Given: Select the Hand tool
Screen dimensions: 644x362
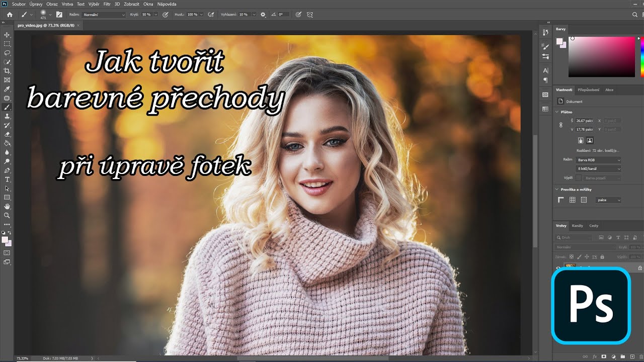Looking at the screenshot, I should pos(7,206).
